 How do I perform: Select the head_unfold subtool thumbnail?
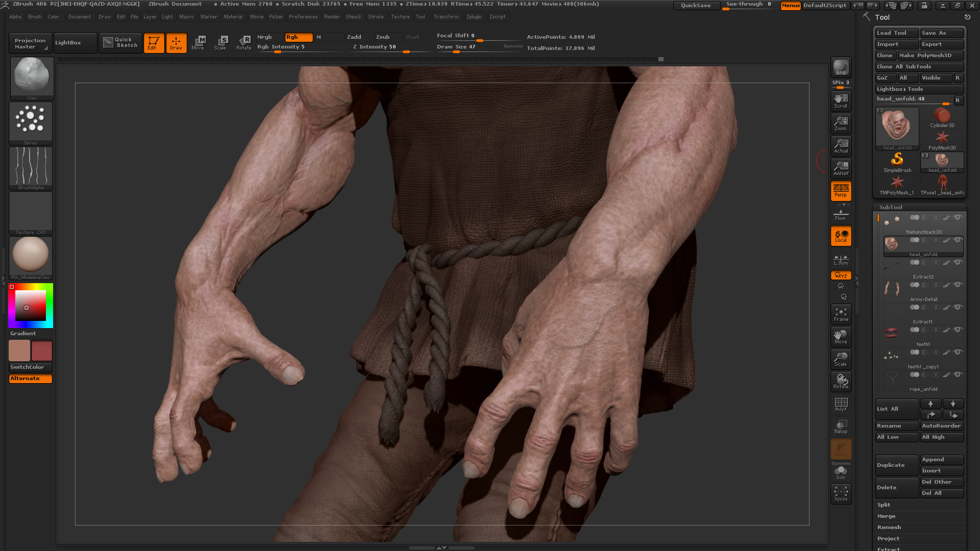click(x=892, y=244)
